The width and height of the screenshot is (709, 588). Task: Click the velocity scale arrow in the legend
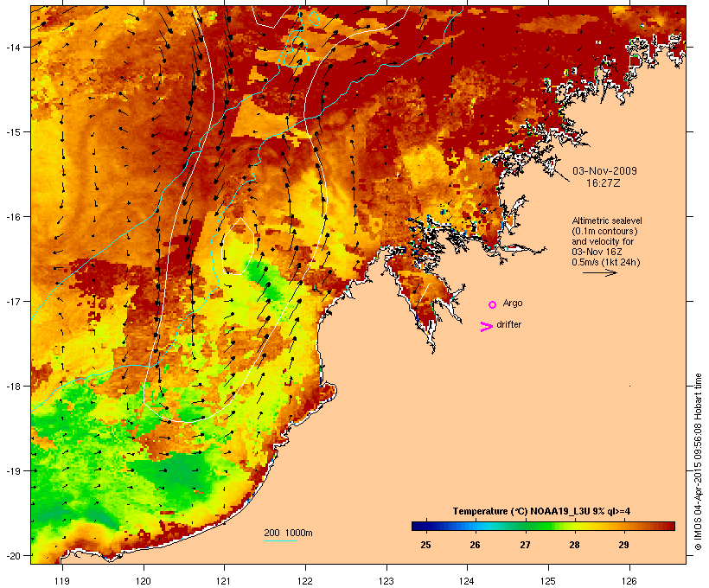[x=600, y=272]
